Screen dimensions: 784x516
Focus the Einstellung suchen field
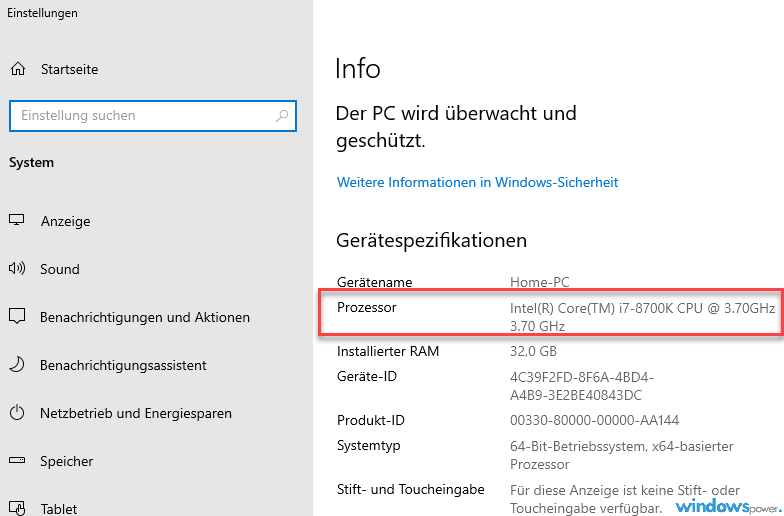153,116
